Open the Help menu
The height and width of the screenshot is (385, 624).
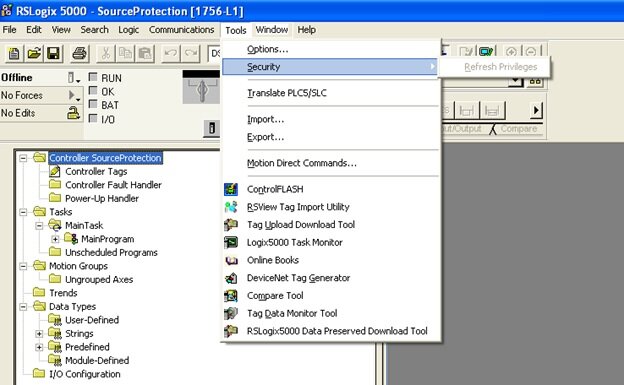coord(306,30)
